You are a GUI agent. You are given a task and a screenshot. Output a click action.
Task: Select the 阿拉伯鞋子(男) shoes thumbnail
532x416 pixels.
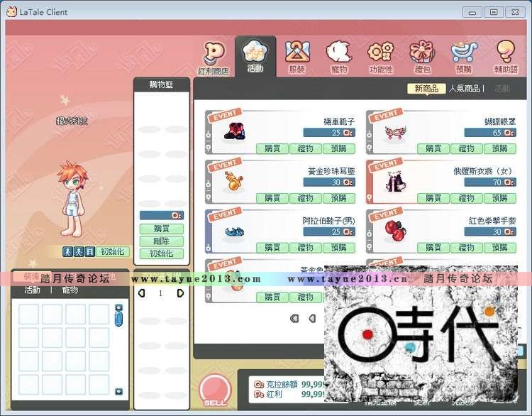point(235,231)
